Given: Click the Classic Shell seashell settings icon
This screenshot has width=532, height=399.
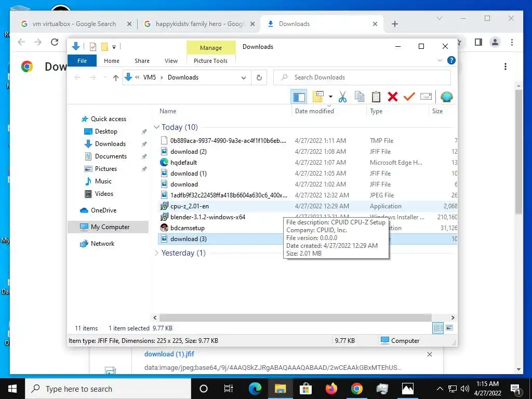Looking at the screenshot, I should click(446, 97).
